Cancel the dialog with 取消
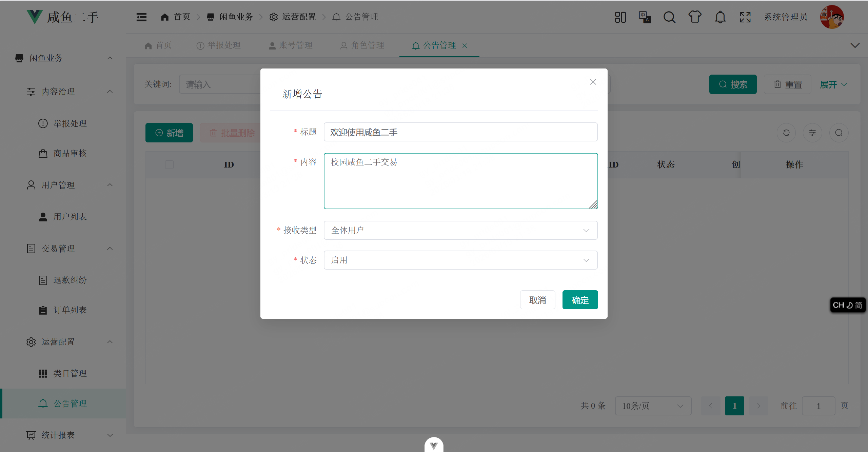 [x=537, y=300]
